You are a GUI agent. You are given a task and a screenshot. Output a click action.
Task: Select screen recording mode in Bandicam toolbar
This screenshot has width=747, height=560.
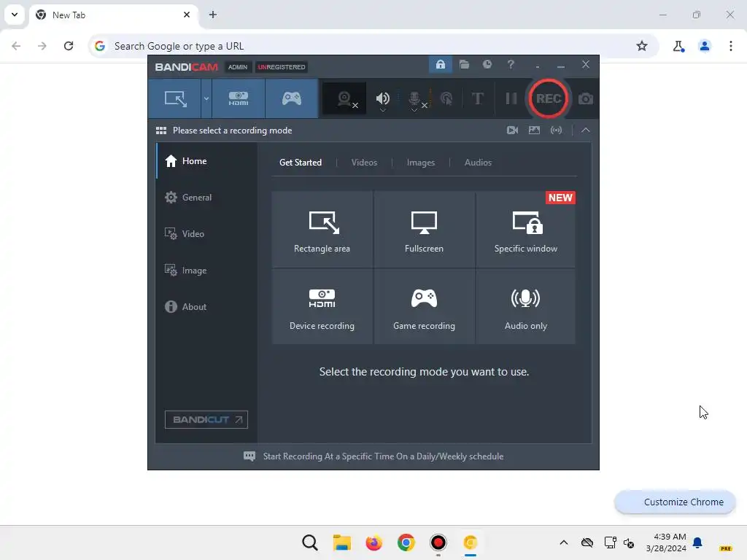175,98
